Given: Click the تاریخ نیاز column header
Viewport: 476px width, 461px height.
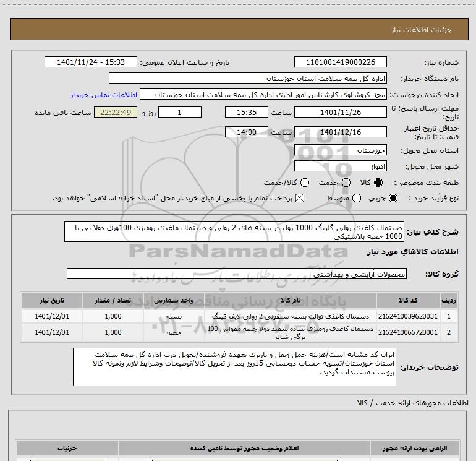Looking at the screenshot, I should coord(51,300).
